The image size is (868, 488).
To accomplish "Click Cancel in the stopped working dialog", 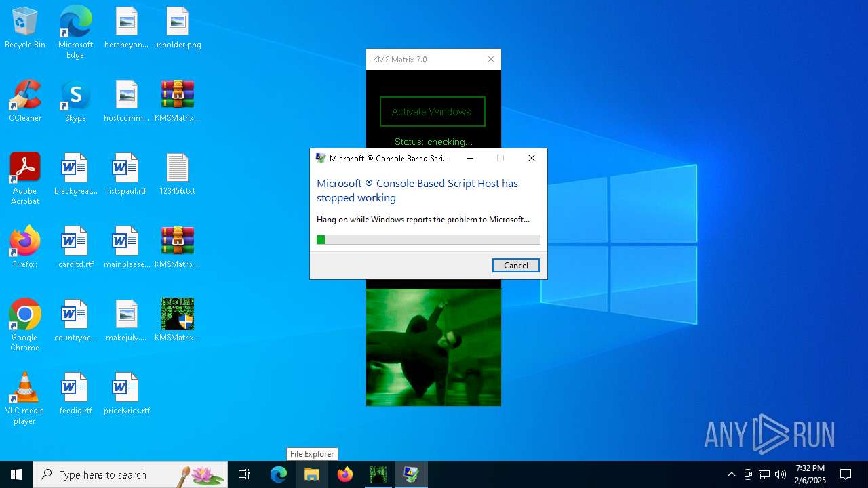I will (x=516, y=266).
